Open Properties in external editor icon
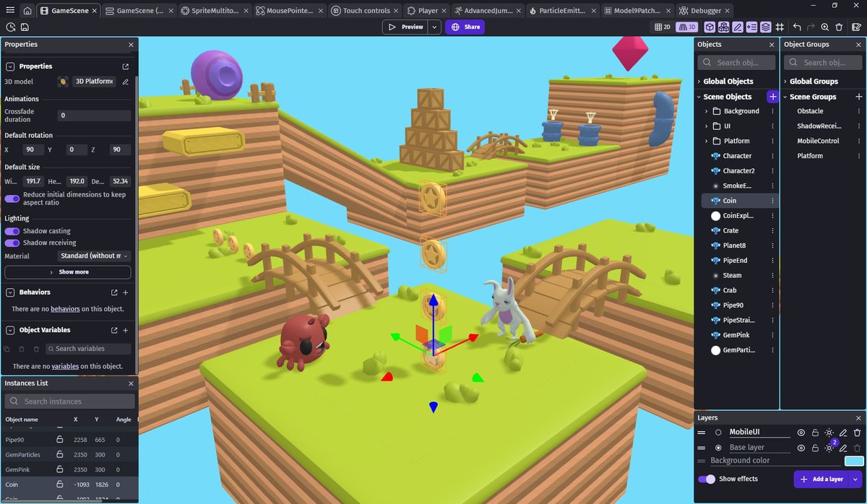The height and width of the screenshot is (504, 867). [125, 66]
